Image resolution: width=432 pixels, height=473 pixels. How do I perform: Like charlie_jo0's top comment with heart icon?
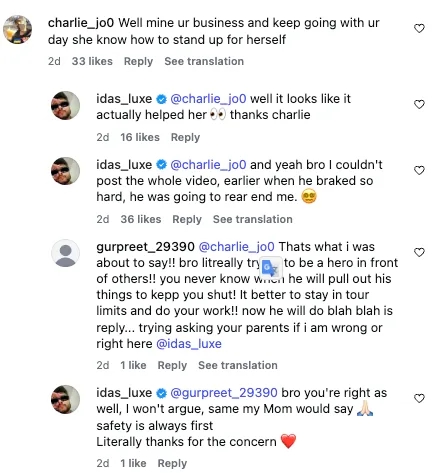click(x=419, y=28)
